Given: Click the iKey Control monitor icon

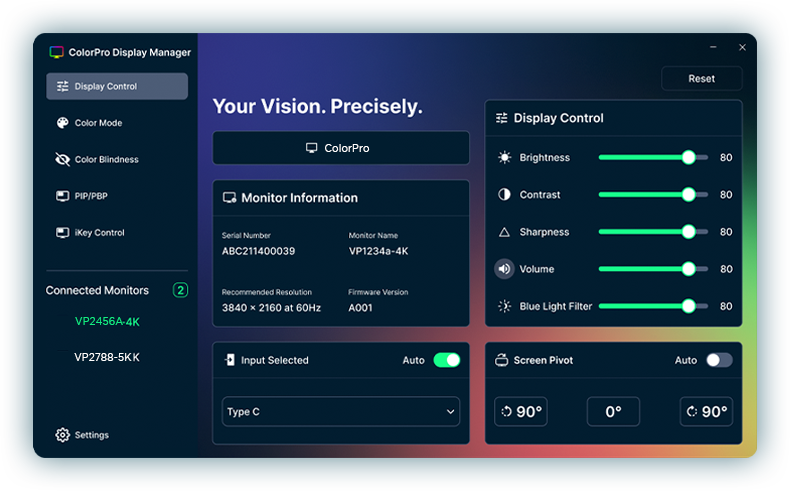Looking at the screenshot, I should click(62, 233).
